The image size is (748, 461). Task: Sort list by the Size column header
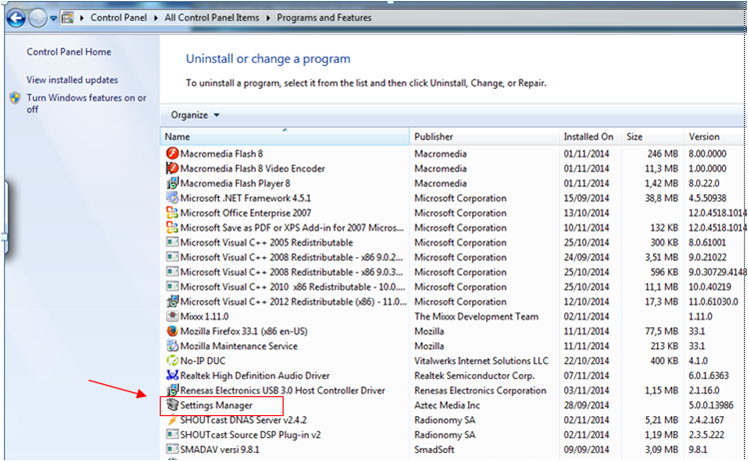click(x=653, y=136)
